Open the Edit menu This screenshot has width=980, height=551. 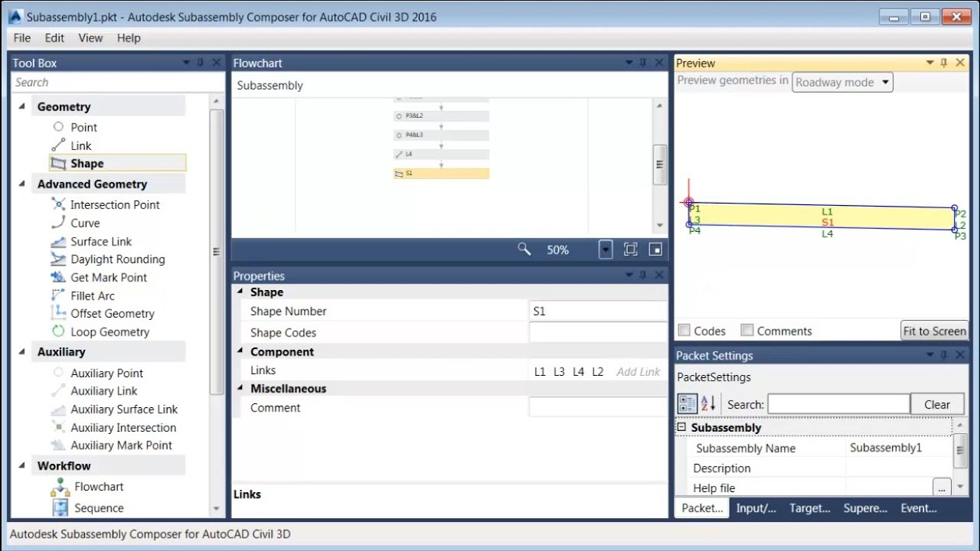[54, 37]
